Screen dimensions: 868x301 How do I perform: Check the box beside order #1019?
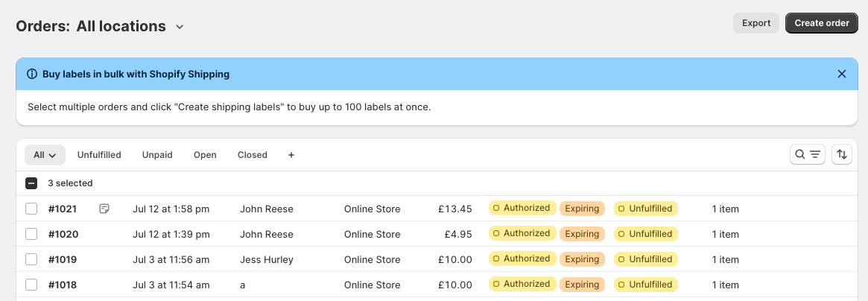click(x=31, y=259)
